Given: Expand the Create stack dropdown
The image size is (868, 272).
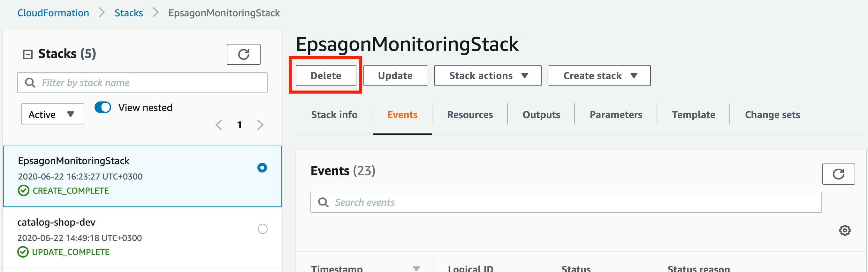Looking at the screenshot, I should [599, 76].
